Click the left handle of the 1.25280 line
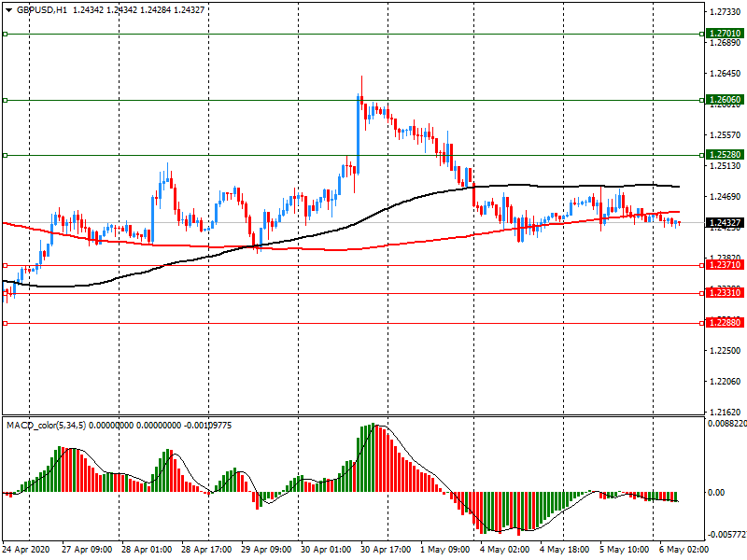Viewport: 747px width, 560px height. tap(6, 156)
